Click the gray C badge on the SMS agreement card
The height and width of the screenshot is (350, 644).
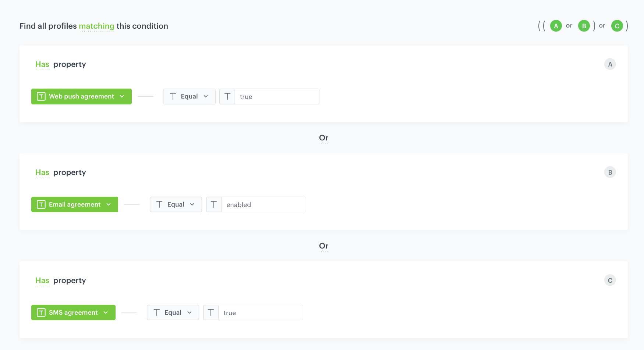tap(610, 280)
